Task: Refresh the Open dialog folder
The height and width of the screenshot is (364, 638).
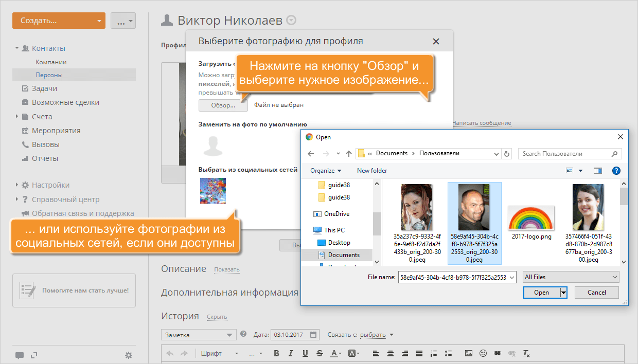Action: click(507, 154)
